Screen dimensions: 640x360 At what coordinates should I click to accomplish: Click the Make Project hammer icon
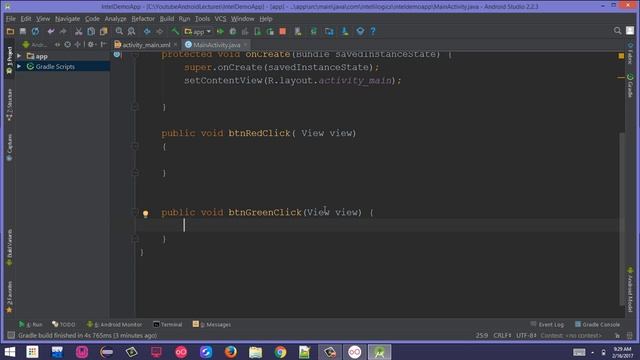click(175, 31)
